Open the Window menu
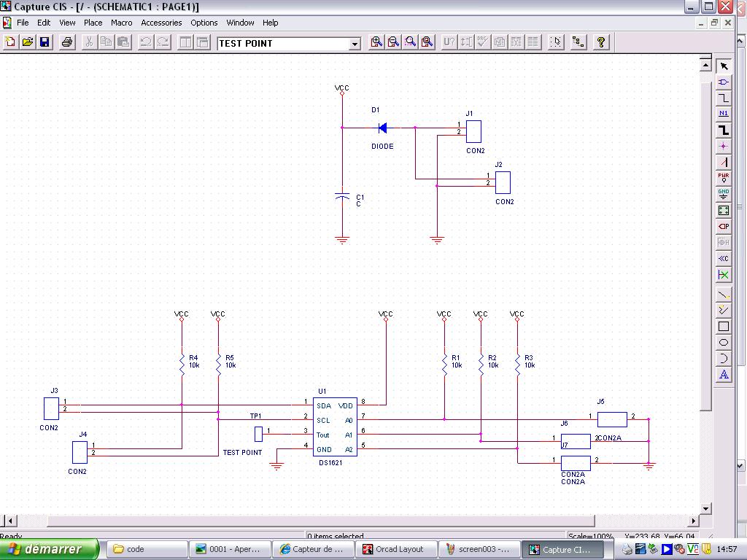The width and height of the screenshot is (747, 560). tap(240, 23)
